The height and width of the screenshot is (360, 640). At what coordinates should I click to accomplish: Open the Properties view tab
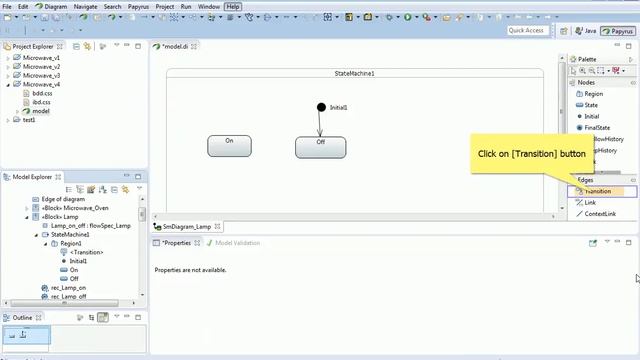pyautogui.click(x=176, y=243)
